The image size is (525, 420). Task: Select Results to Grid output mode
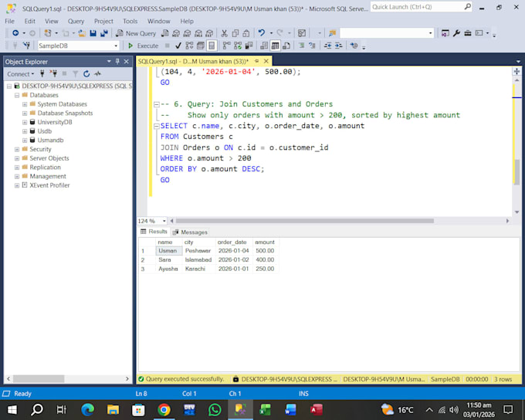(275, 46)
